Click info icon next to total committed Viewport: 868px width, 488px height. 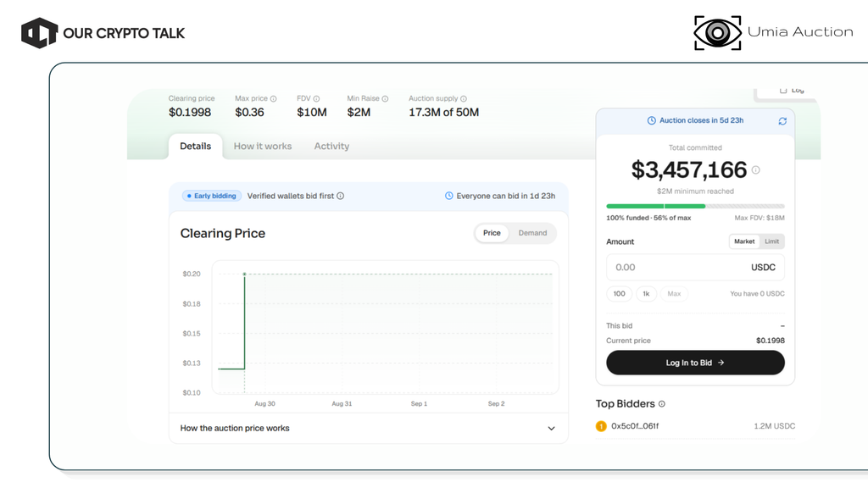[x=755, y=169]
